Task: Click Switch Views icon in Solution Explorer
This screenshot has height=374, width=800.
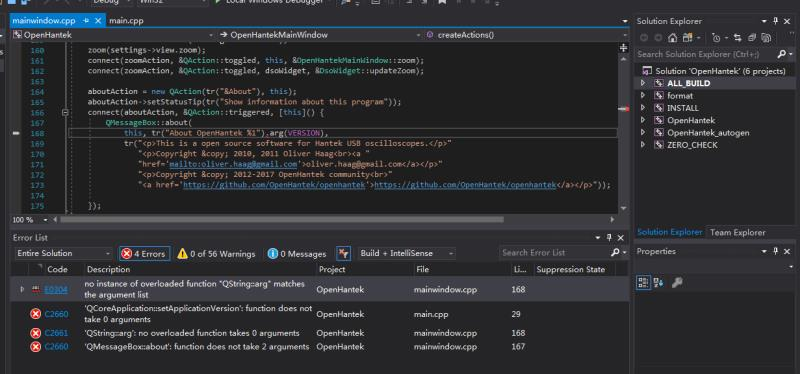Action: (687, 38)
